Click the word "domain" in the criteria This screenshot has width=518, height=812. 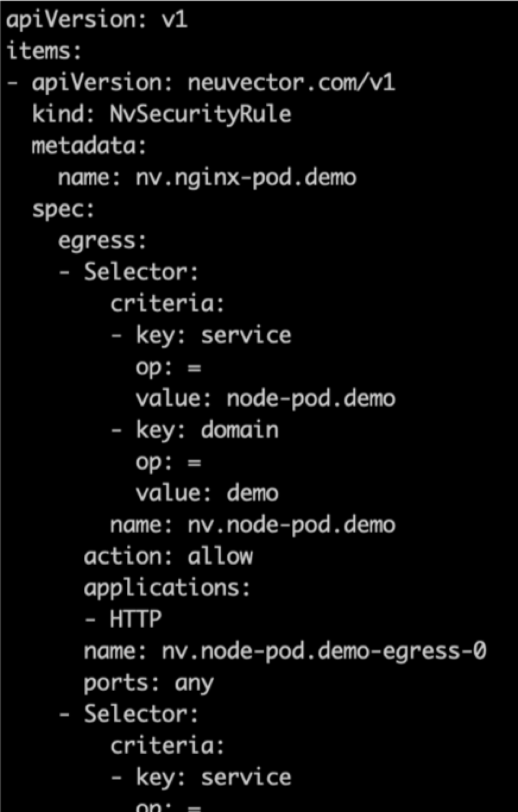[x=240, y=430]
